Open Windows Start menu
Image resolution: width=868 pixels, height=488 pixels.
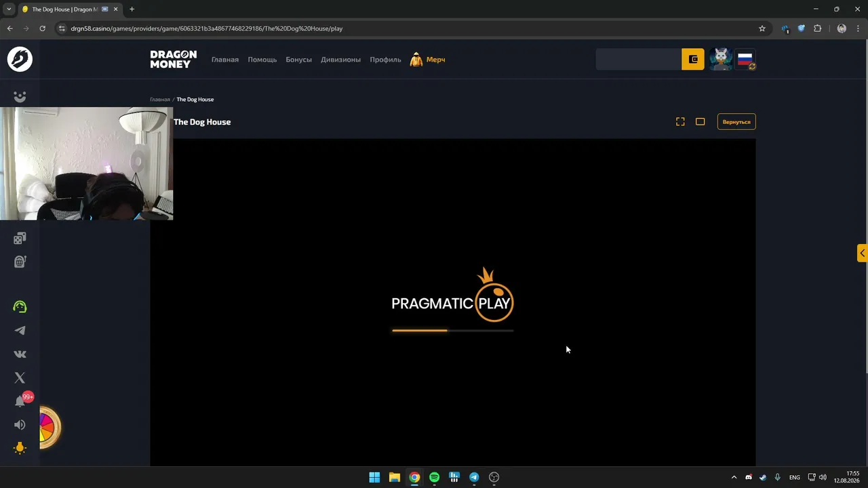pos(374,477)
